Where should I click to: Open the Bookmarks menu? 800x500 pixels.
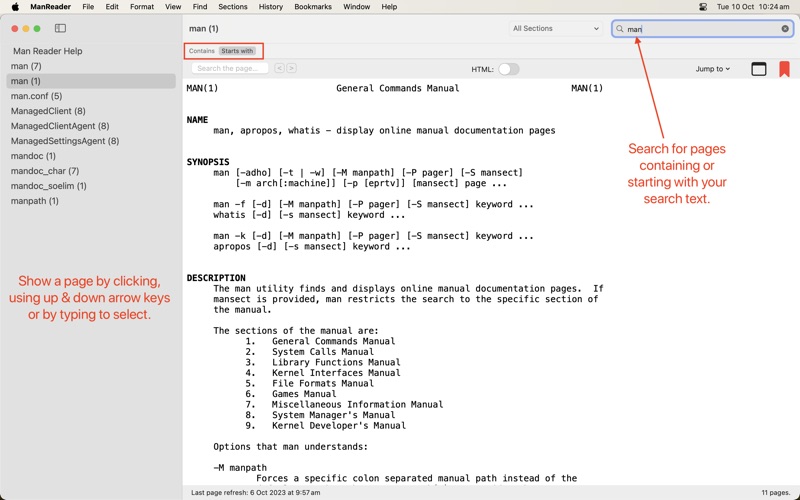coord(313,7)
